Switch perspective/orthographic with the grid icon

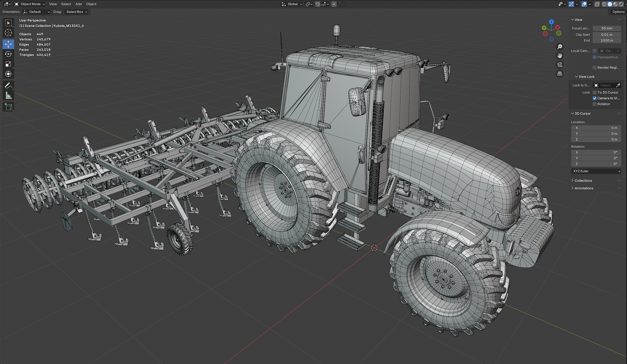(560, 74)
